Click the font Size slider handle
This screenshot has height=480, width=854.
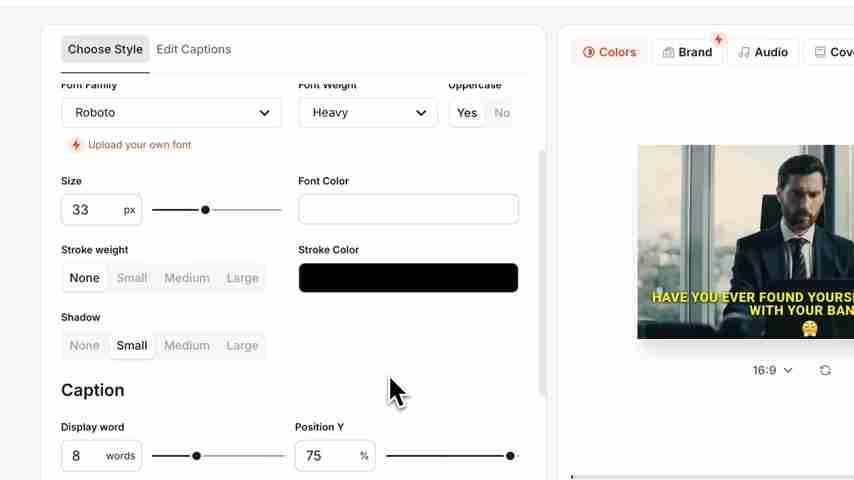(x=205, y=210)
